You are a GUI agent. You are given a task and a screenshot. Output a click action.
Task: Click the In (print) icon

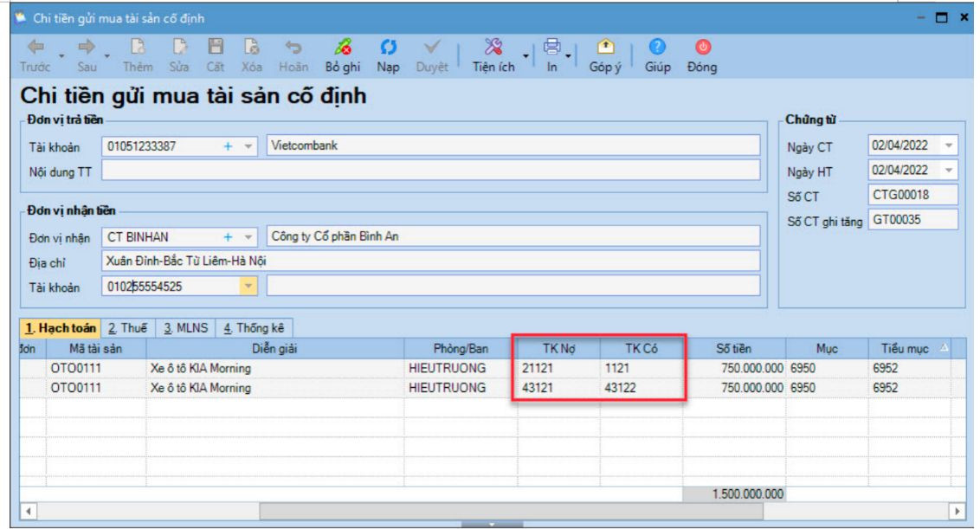[551, 47]
